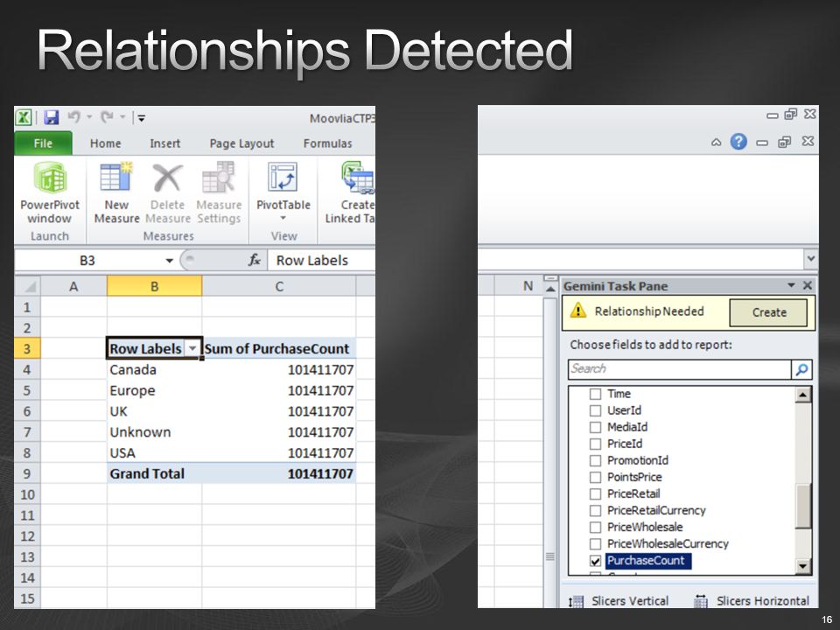
Task: Open the Gemini Task Pane options dropdown
Action: pyautogui.click(x=791, y=285)
